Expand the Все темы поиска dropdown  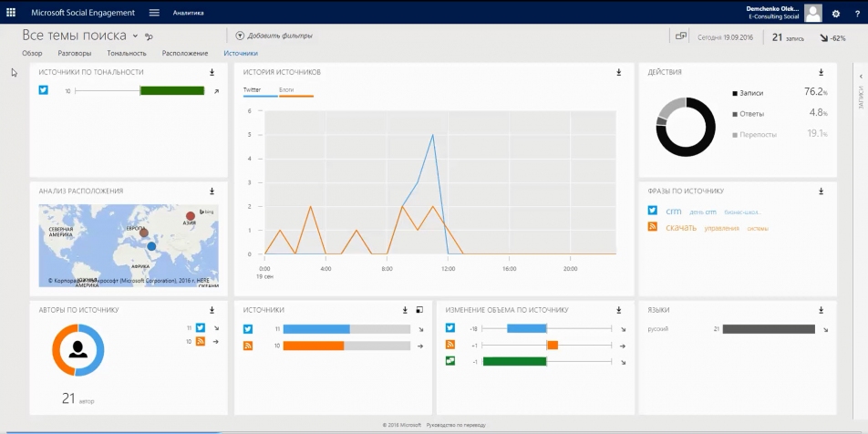pyautogui.click(x=134, y=36)
